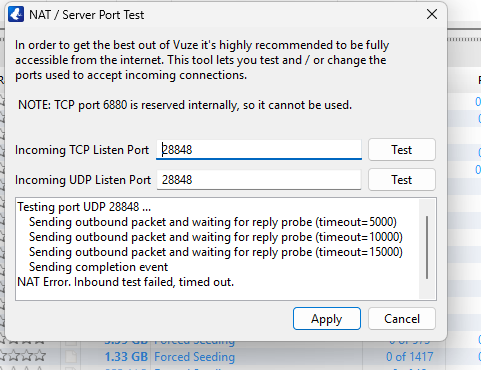This screenshot has width=481, height=370.
Task: Apply the port settings
Action: tap(327, 319)
